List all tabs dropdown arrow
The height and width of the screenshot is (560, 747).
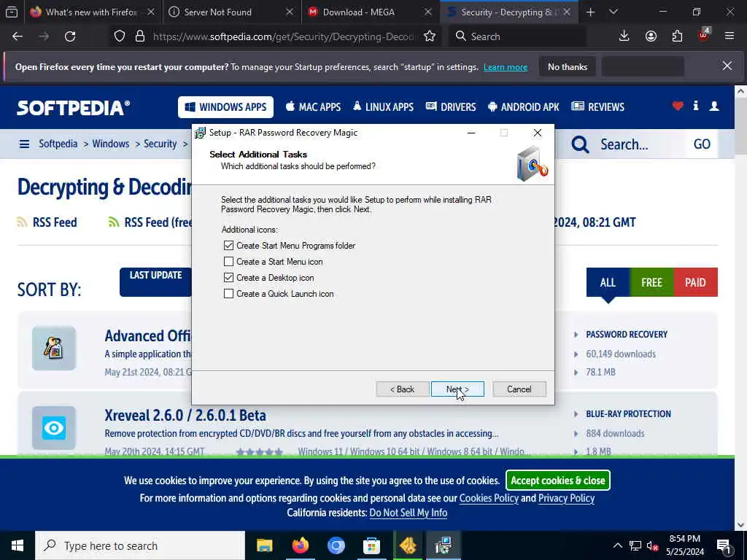click(614, 12)
